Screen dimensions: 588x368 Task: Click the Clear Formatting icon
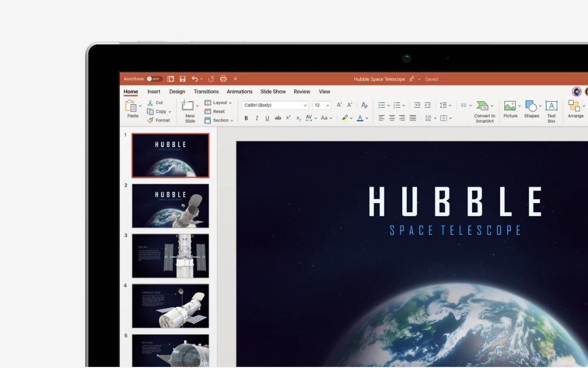364,105
